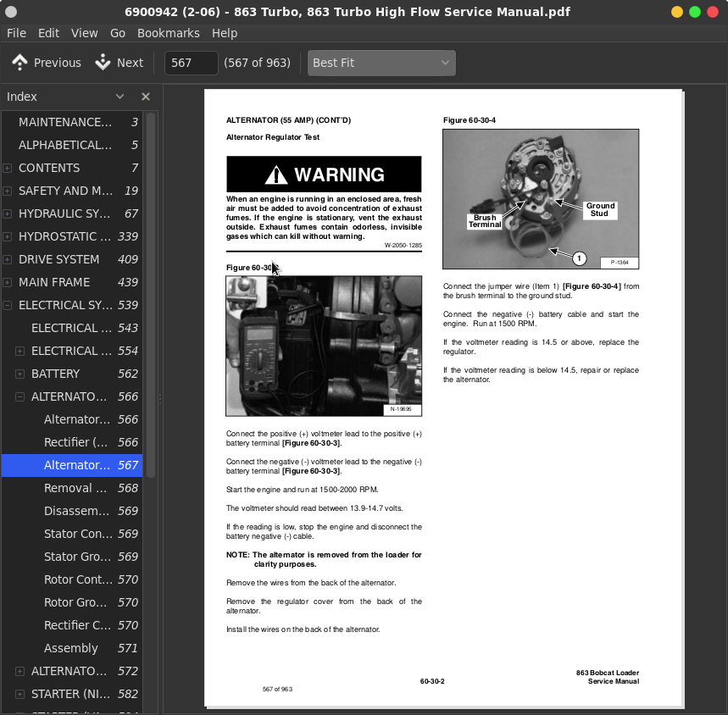The image size is (728, 715).
Task: Open the MAINTENANCE index entry
Action: [65, 122]
